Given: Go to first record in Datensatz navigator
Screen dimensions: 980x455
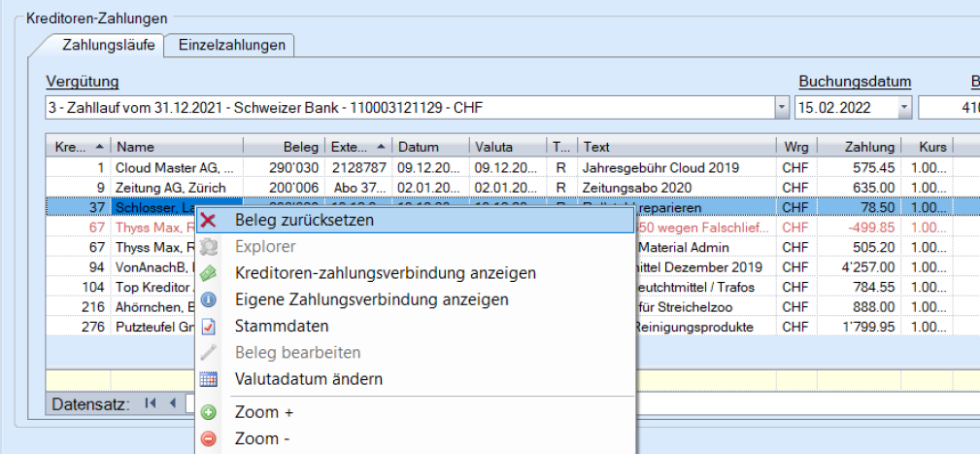Looking at the screenshot, I should 150,403.
